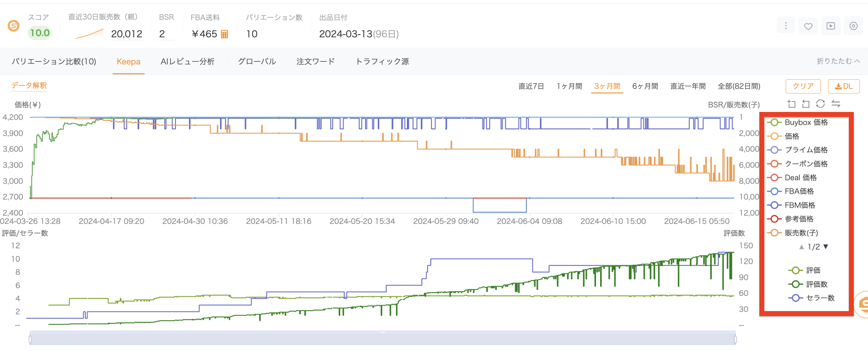Collapse the panel with 折りたたむ
The height and width of the screenshot is (354, 868).
(x=838, y=61)
